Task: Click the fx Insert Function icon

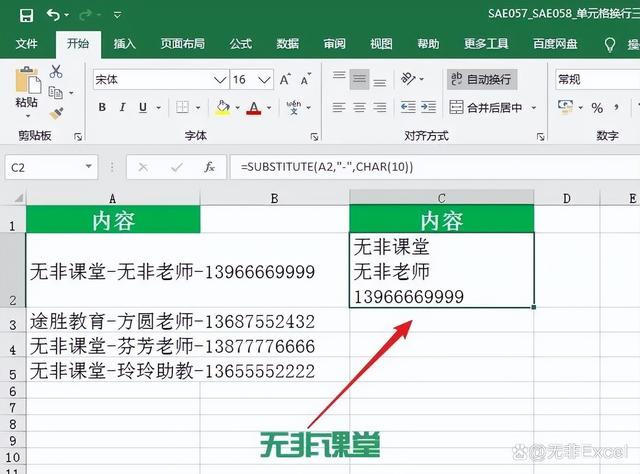Action: [209, 167]
